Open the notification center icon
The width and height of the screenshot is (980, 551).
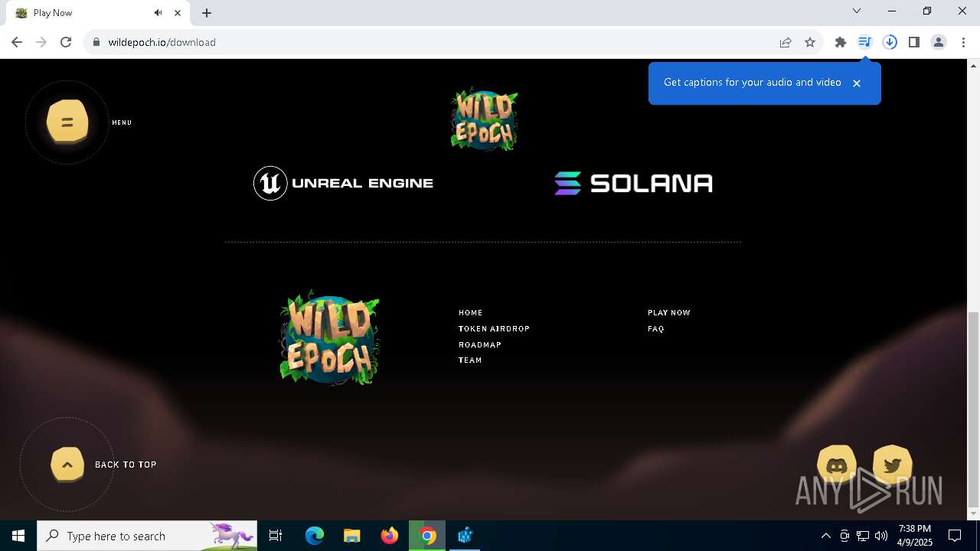pos(955,536)
